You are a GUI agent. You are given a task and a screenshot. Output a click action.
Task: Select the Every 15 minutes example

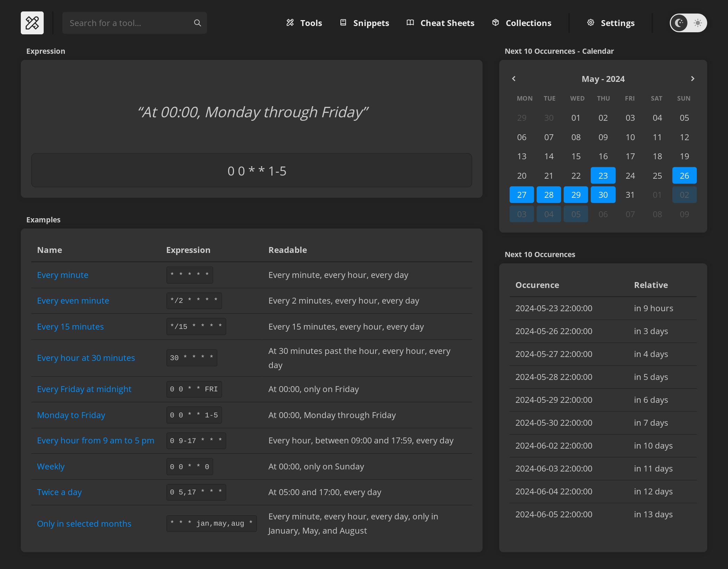[x=70, y=326]
